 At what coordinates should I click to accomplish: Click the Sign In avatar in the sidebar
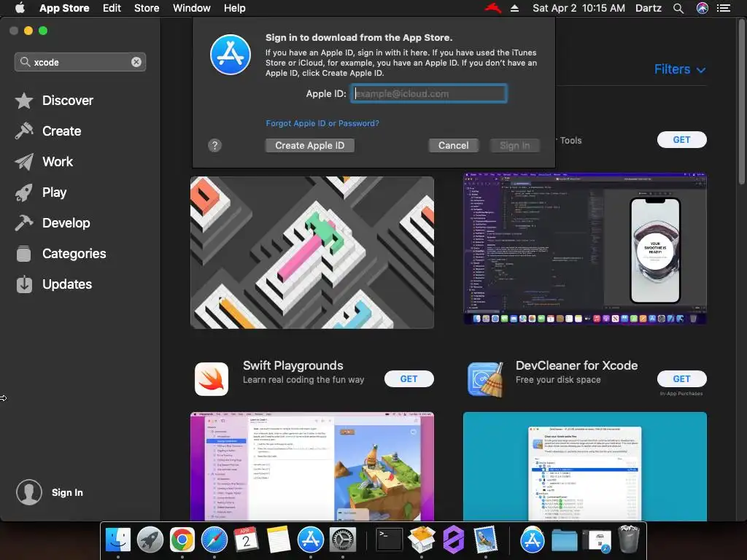pyautogui.click(x=29, y=492)
